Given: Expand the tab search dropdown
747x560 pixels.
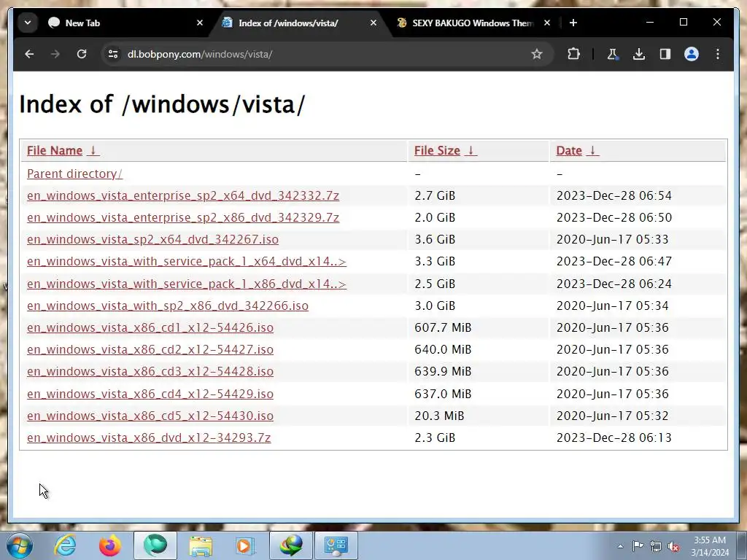Looking at the screenshot, I should point(28,23).
